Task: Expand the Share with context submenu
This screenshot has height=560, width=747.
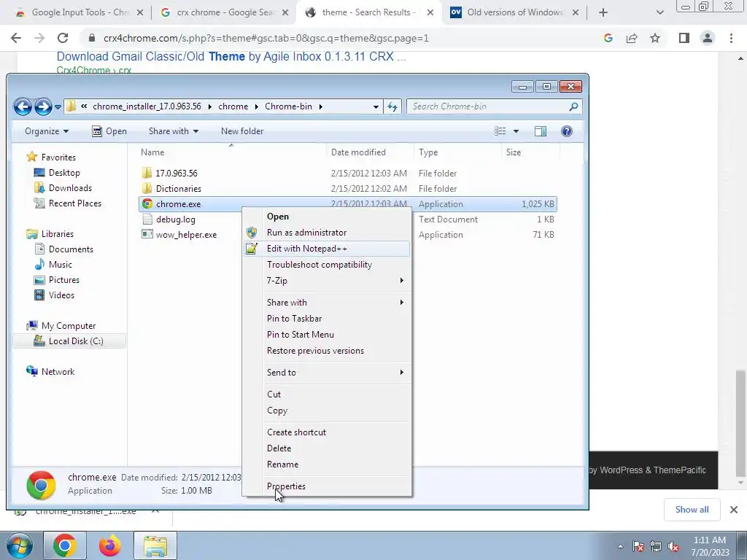Action: (x=326, y=303)
